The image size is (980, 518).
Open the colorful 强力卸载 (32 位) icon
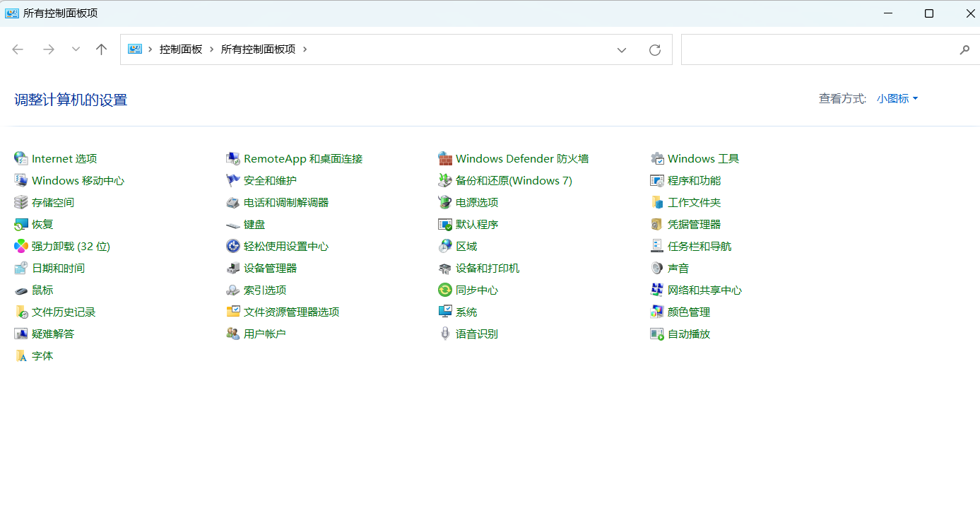point(20,246)
